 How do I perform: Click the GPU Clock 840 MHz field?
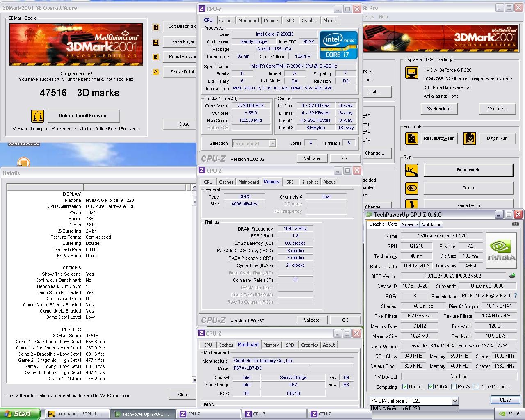point(413,356)
